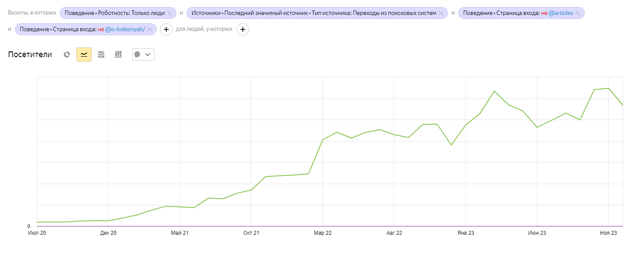Click the 'Мар 22' point on the chart line

pos(322,140)
